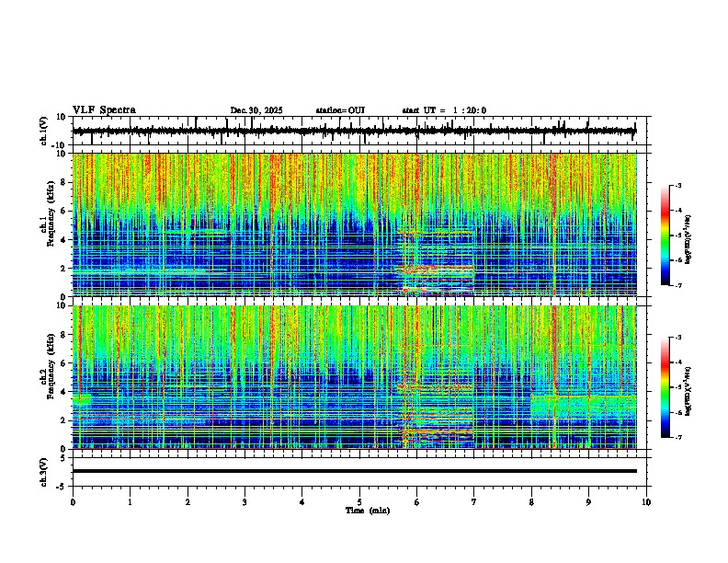Click the ch.2 spectrogram color scale bar
Image resolution: width=728 pixels, height=563 pixels.
pyautogui.click(x=665, y=387)
